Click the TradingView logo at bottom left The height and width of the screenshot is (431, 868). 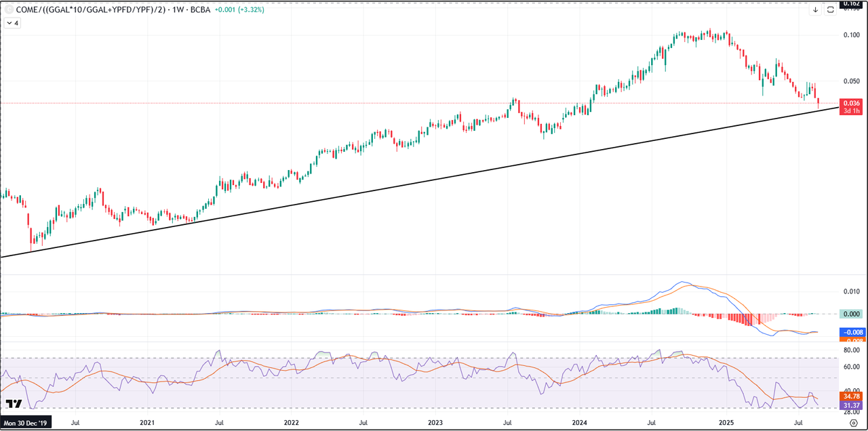pos(13,405)
